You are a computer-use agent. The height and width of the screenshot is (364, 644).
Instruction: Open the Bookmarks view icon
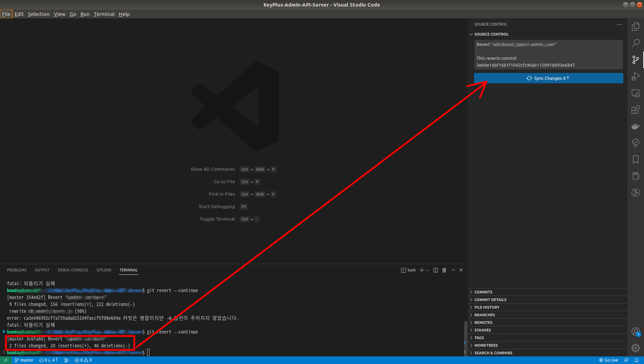coord(635,159)
